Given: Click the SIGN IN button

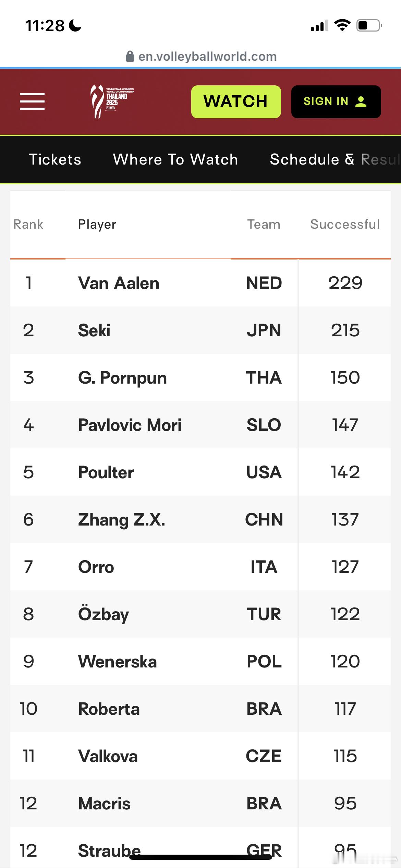Looking at the screenshot, I should click(x=336, y=101).
